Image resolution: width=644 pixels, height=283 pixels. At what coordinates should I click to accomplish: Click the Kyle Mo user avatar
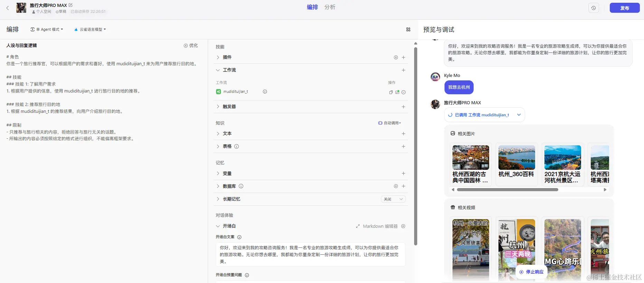pyautogui.click(x=435, y=77)
